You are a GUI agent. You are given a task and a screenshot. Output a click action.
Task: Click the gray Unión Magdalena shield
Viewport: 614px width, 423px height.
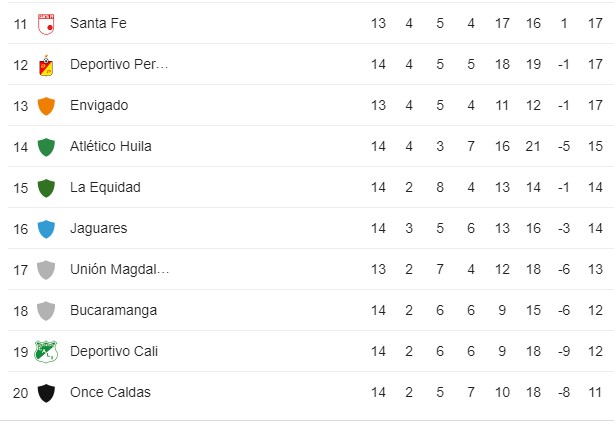point(46,270)
